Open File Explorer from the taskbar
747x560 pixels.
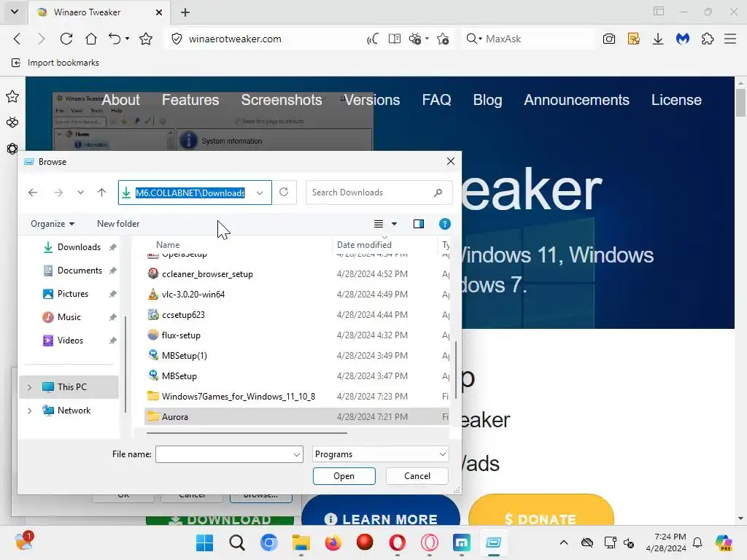[x=301, y=542]
